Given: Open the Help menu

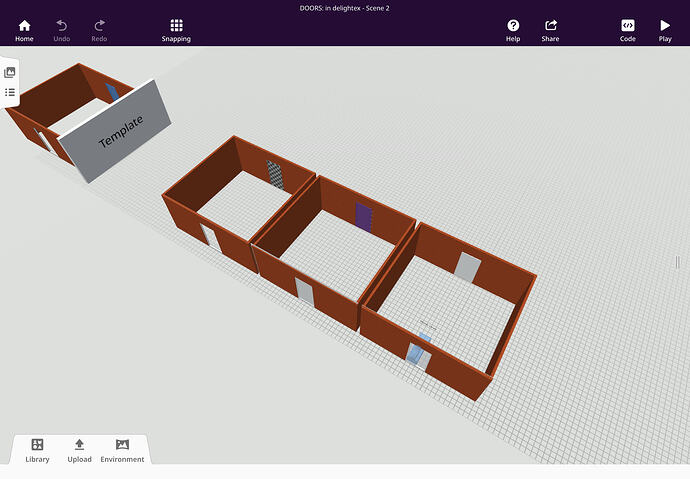Looking at the screenshot, I should tap(513, 31).
